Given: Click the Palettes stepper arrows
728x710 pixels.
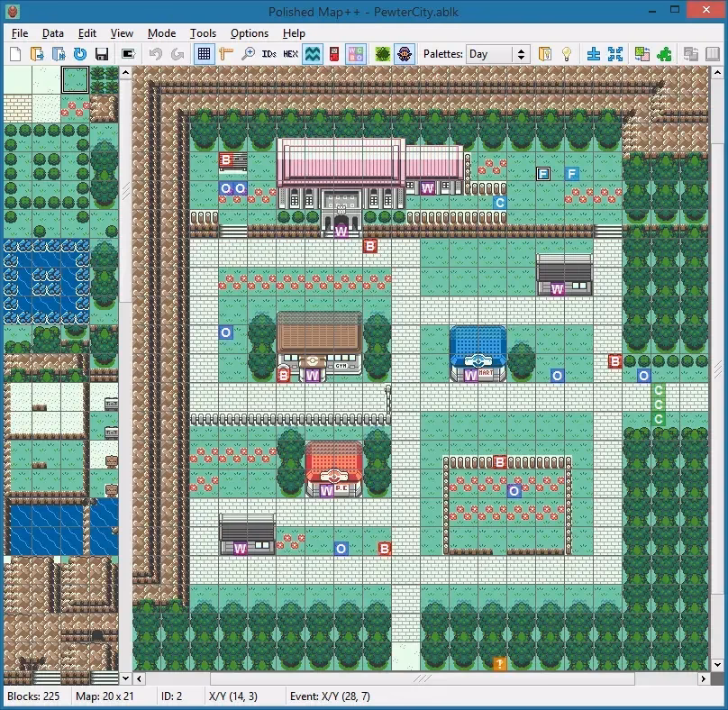Looking at the screenshot, I should tap(522, 54).
